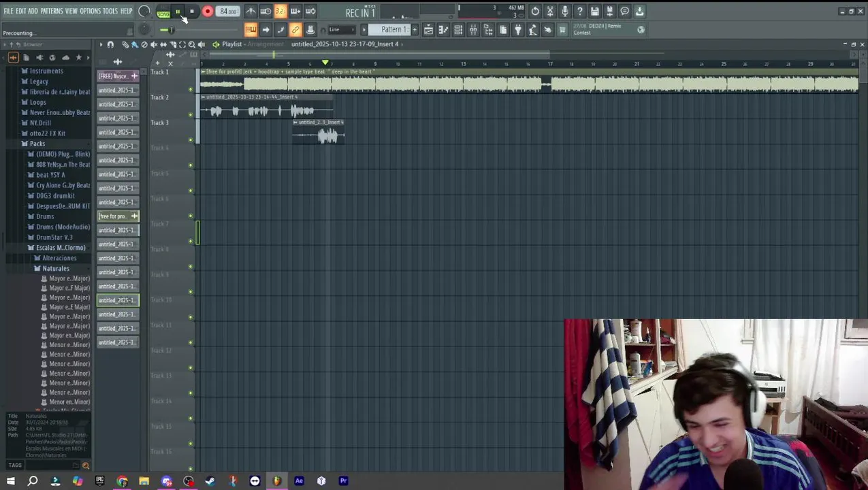Click the Playlist title label
The width and height of the screenshot is (868, 490).
(231, 44)
